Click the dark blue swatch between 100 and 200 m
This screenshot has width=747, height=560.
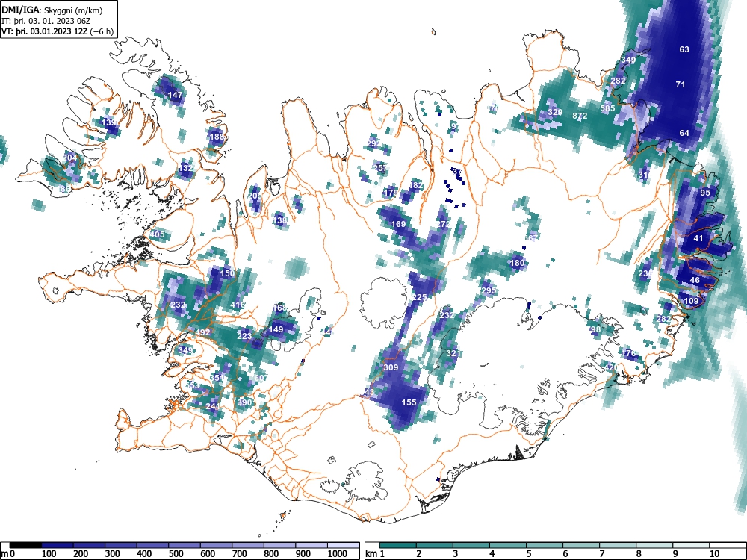pyautogui.click(x=58, y=545)
